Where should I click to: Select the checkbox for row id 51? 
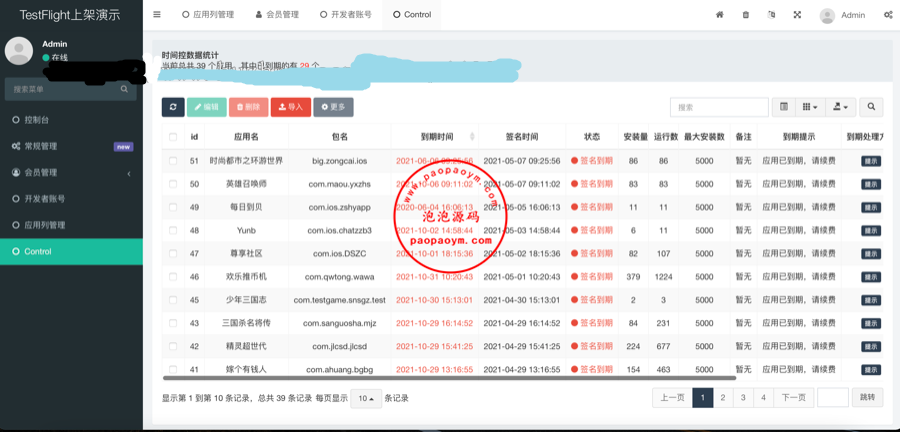(x=173, y=160)
